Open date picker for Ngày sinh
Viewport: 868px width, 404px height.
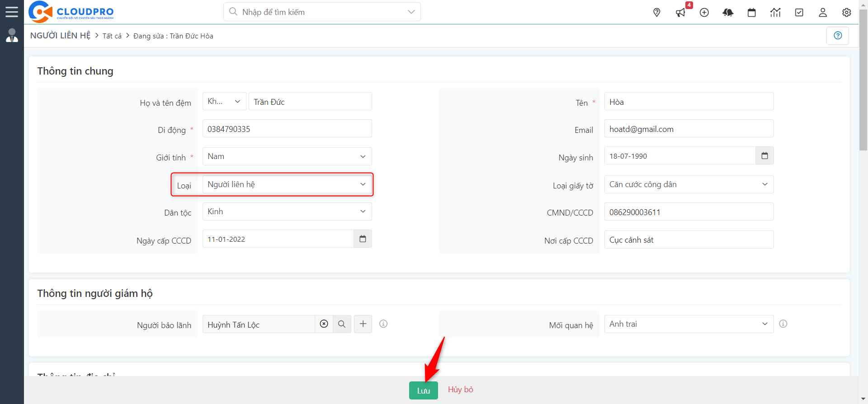tap(764, 156)
